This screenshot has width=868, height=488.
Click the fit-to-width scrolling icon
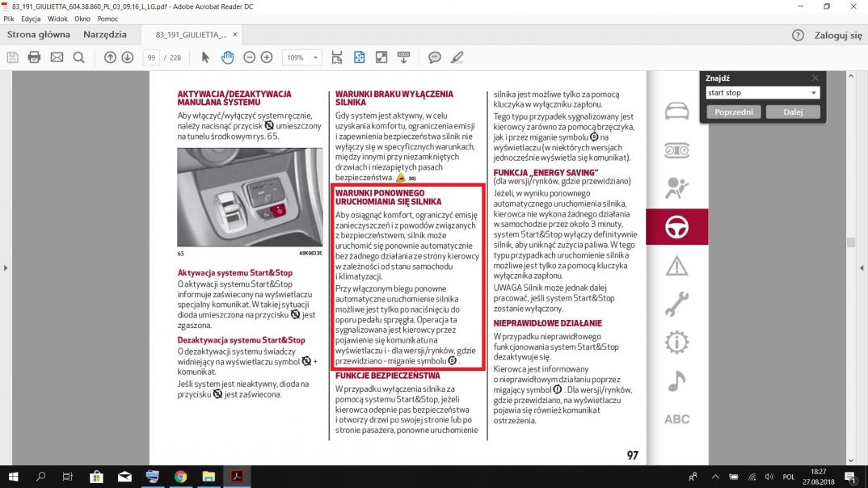tap(336, 57)
